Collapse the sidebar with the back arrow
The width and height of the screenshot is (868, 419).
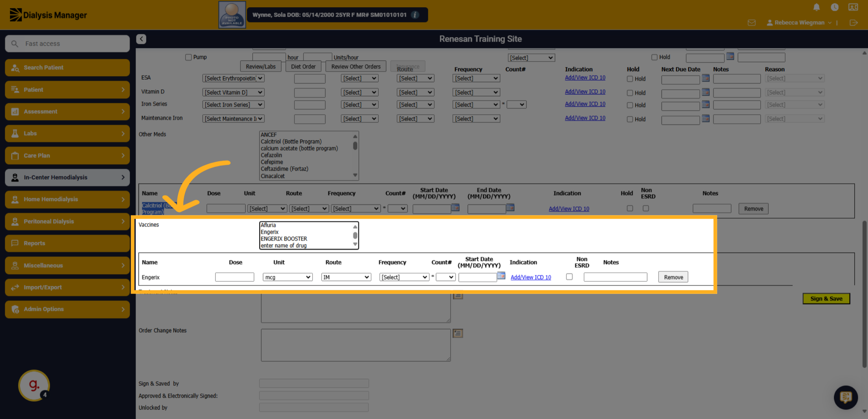(x=141, y=39)
